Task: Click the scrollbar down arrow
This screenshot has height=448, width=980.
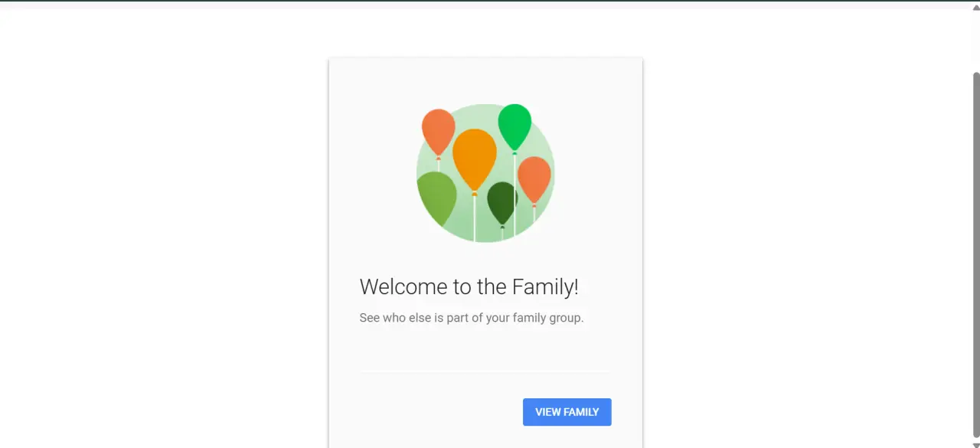Action: click(x=975, y=444)
